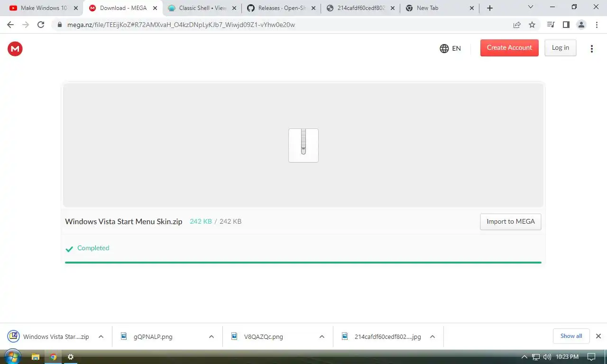Click the Create Account button
This screenshot has width=607, height=364.
[x=509, y=48]
